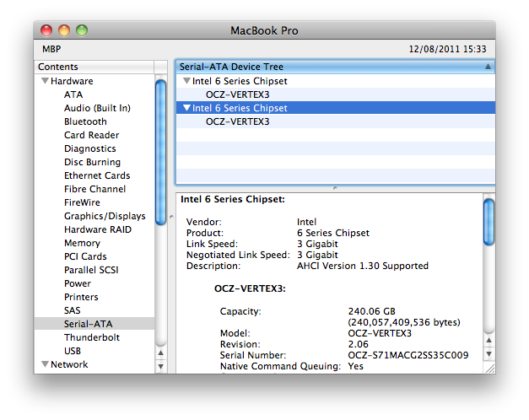Click the Contents column header
The height and width of the screenshot is (420, 529).
(x=94, y=67)
